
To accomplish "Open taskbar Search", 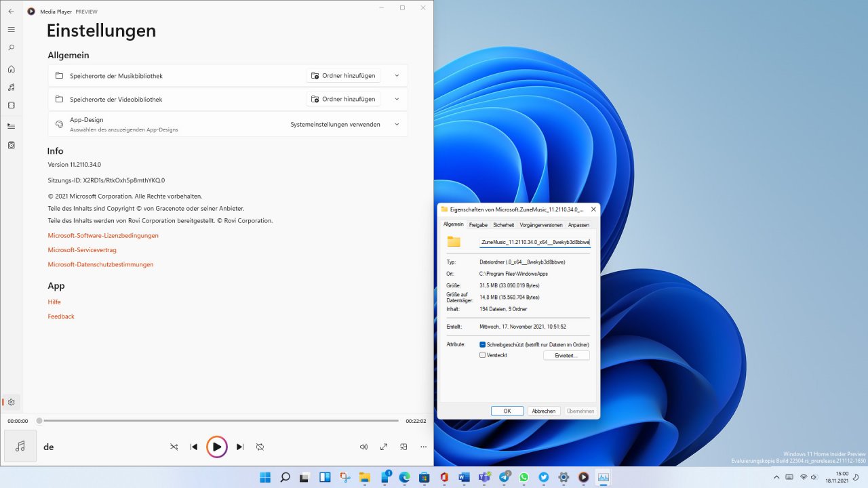I will [285, 477].
